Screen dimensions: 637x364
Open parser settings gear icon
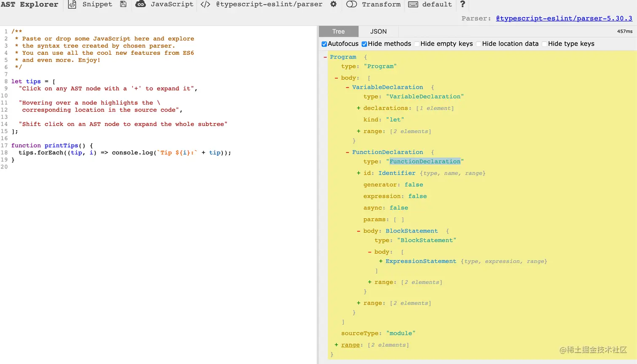click(333, 4)
